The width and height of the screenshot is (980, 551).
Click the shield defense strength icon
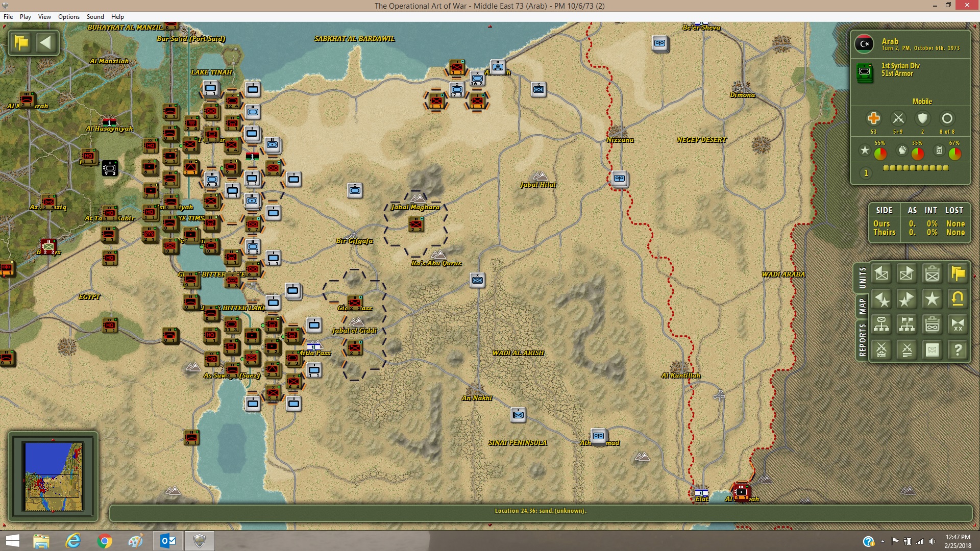922,119
